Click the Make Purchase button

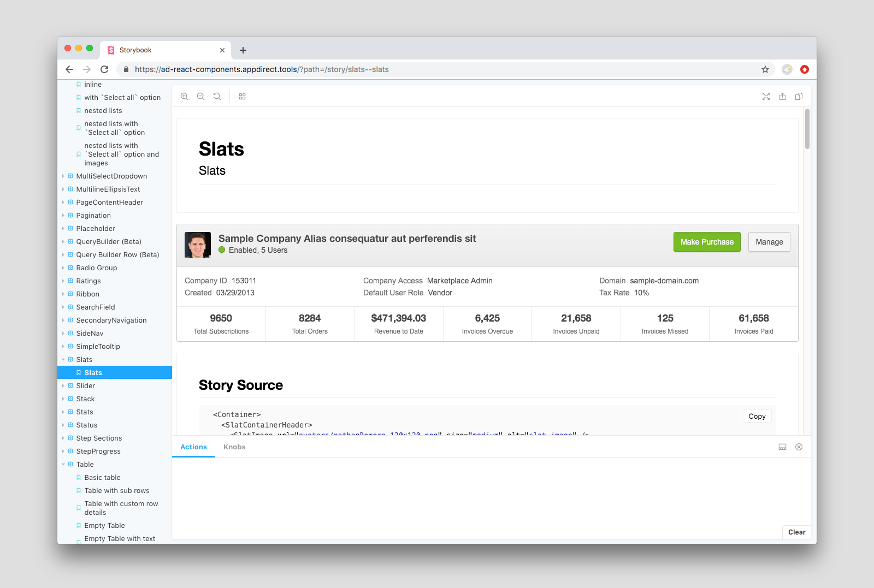pyautogui.click(x=707, y=242)
